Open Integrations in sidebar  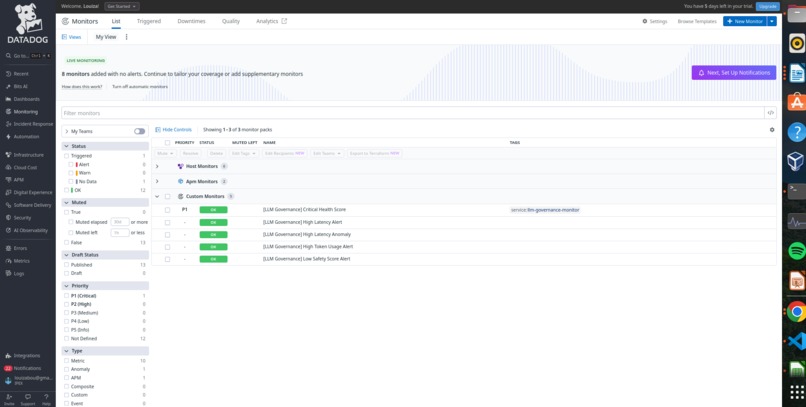point(26,356)
